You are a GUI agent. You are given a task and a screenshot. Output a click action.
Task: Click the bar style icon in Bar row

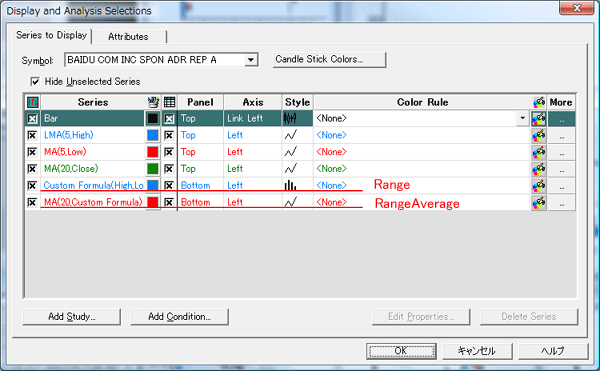[x=290, y=118]
